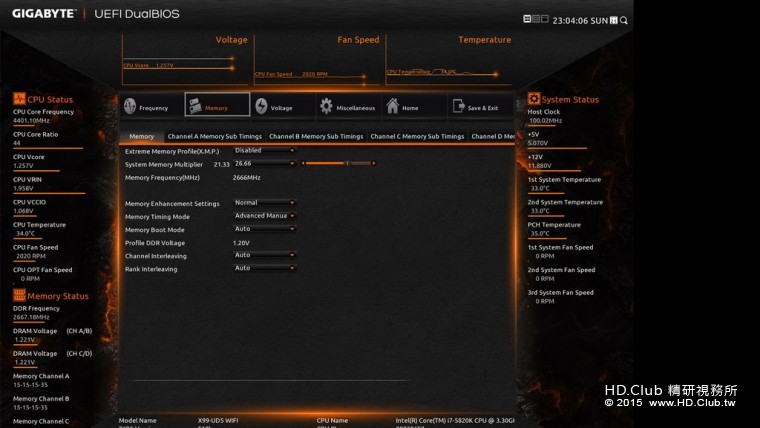
Task: Go to the Home house icon
Action: pyautogui.click(x=393, y=106)
